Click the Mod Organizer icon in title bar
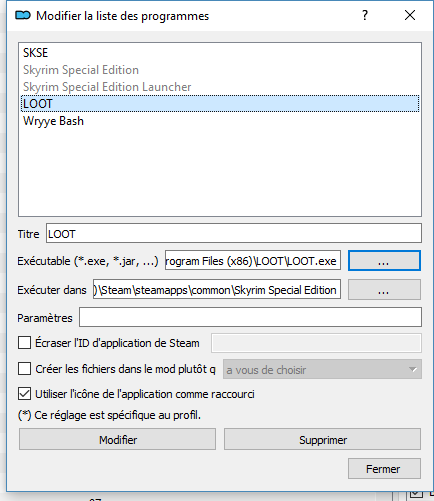 [x=23, y=15]
